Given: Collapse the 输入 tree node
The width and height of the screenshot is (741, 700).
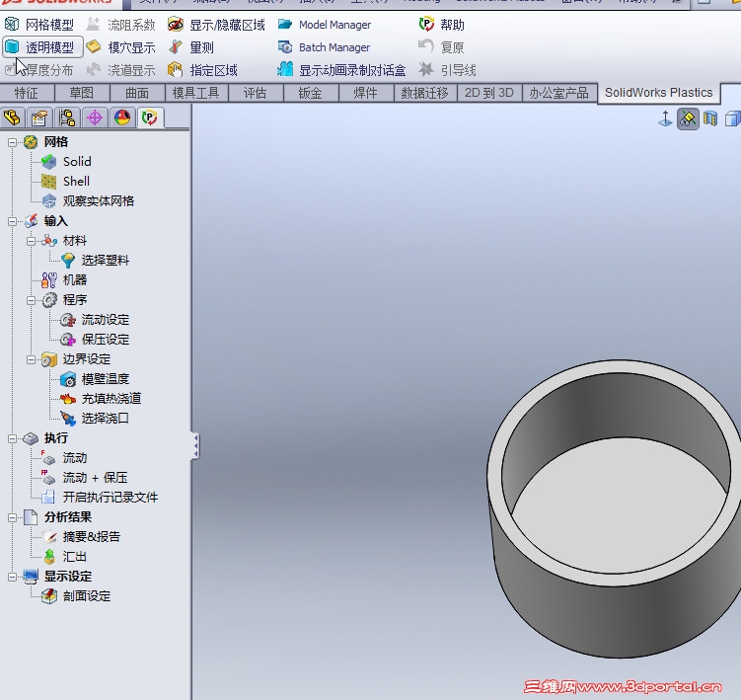Looking at the screenshot, I should click(12, 221).
